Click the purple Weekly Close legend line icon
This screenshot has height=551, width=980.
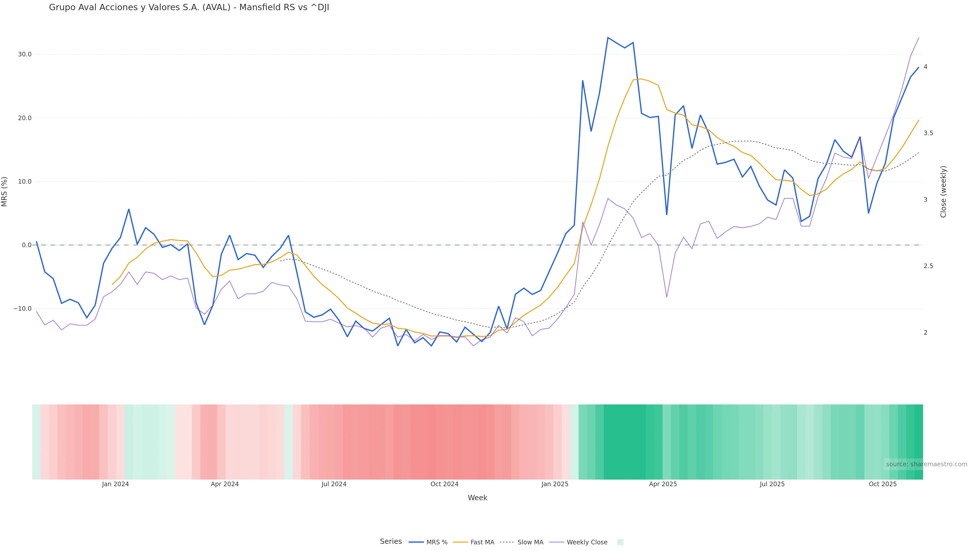tap(557, 542)
